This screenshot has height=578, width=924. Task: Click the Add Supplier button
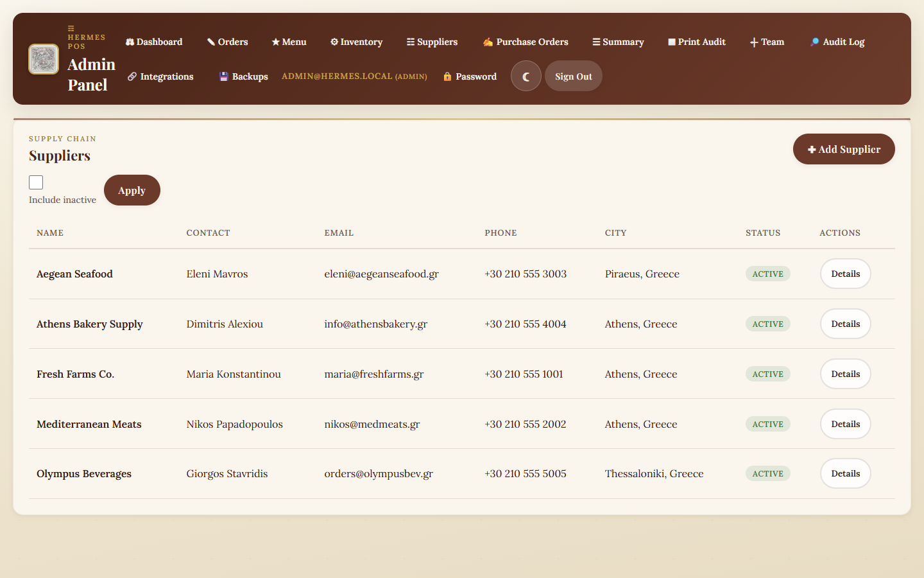tap(844, 149)
